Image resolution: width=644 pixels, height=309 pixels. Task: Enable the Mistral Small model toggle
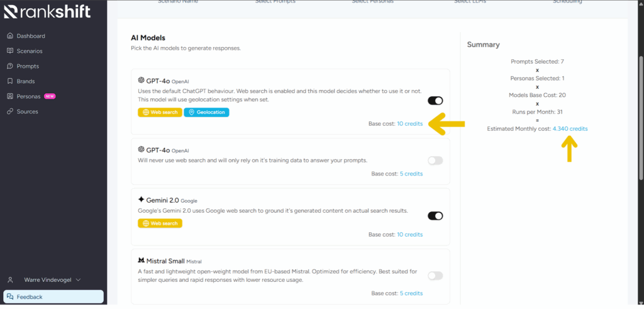[435, 276]
